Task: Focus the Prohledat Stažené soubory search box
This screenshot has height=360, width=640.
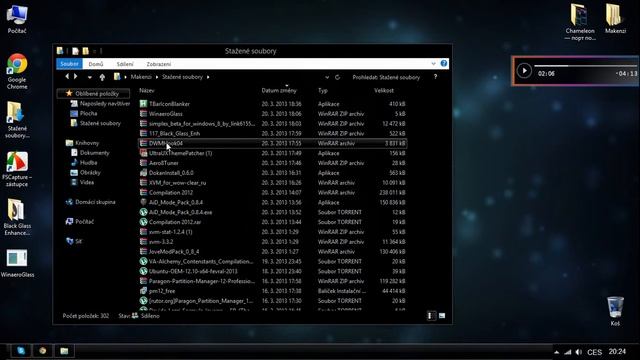Action: point(386,77)
